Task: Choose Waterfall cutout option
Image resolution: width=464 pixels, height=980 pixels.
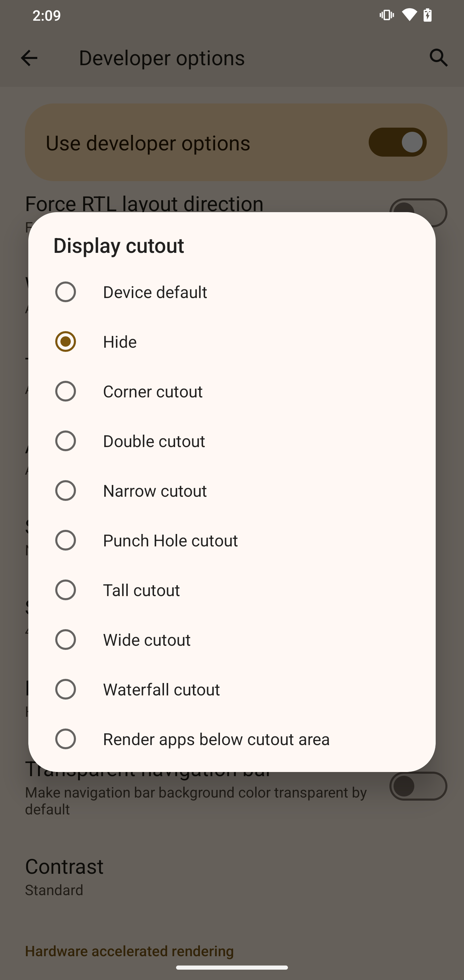Action: pyautogui.click(x=66, y=689)
